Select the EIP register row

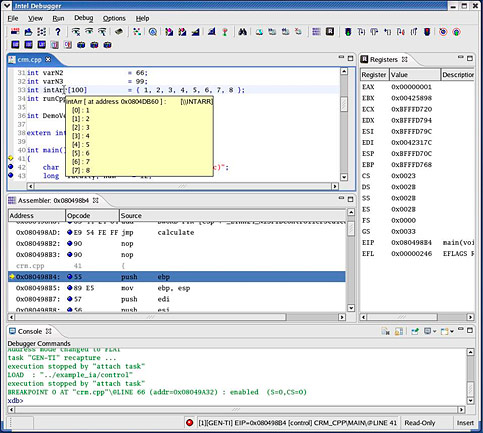coord(417,242)
